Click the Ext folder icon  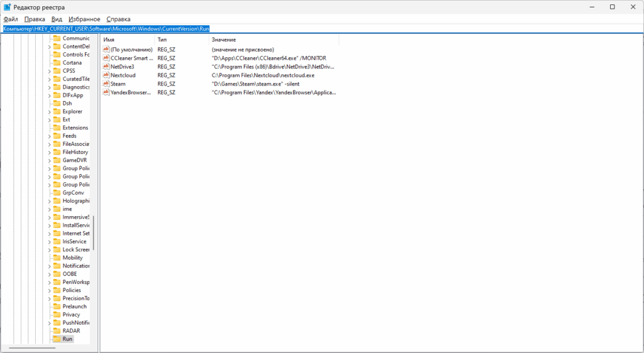tap(57, 120)
